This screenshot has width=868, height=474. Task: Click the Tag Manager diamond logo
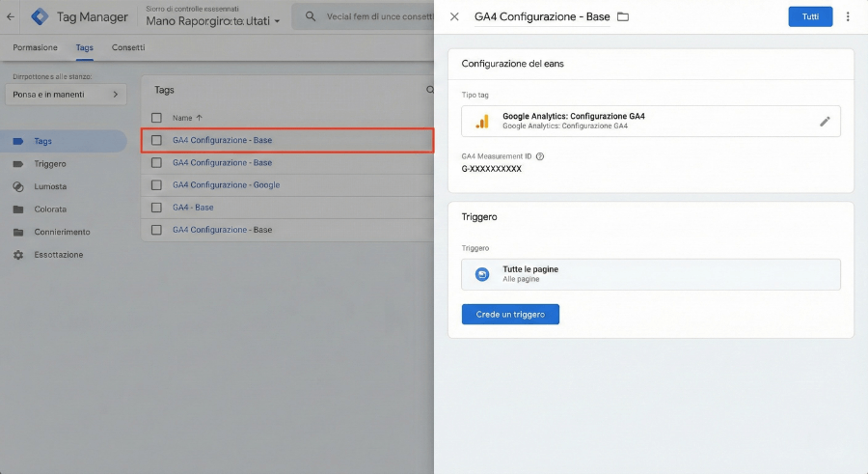point(40,16)
